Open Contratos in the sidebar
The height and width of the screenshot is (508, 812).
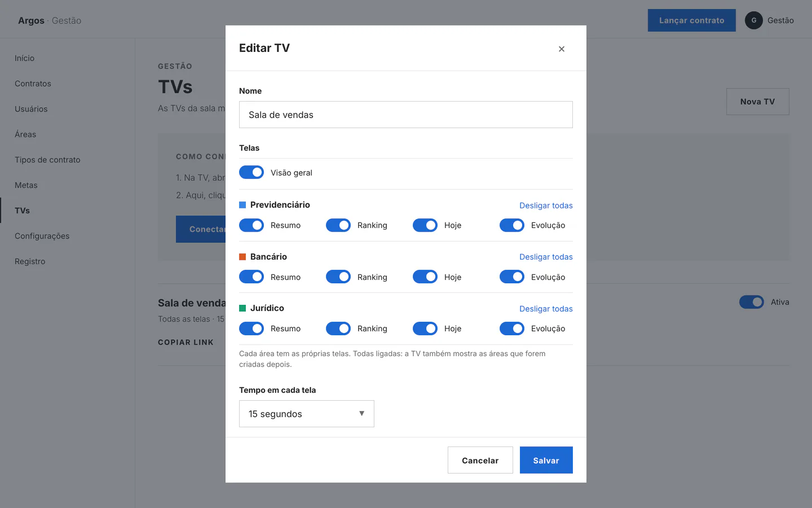[33, 84]
